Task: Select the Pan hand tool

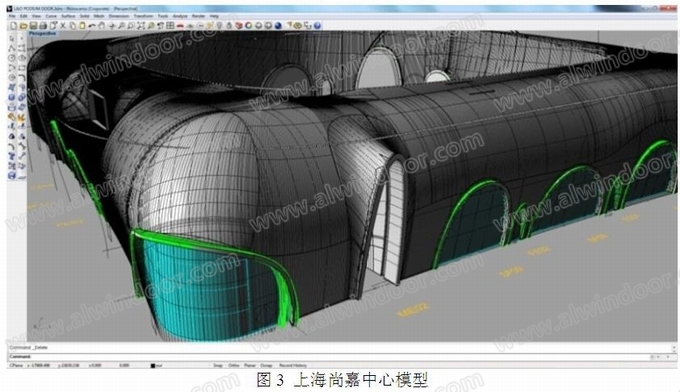Action: coord(101,26)
